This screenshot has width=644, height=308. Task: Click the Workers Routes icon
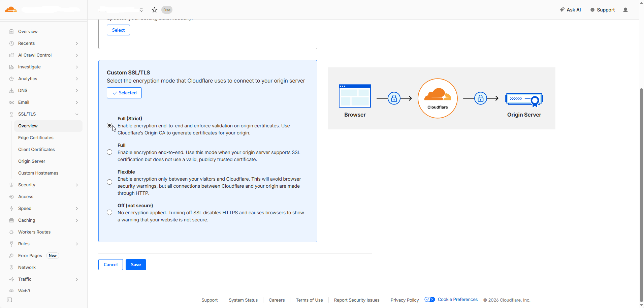point(11,232)
